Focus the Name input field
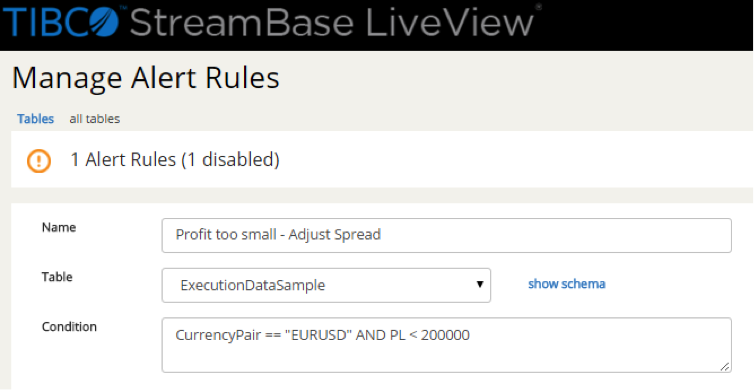This screenshot has height=390, width=754. pos(446,235)
